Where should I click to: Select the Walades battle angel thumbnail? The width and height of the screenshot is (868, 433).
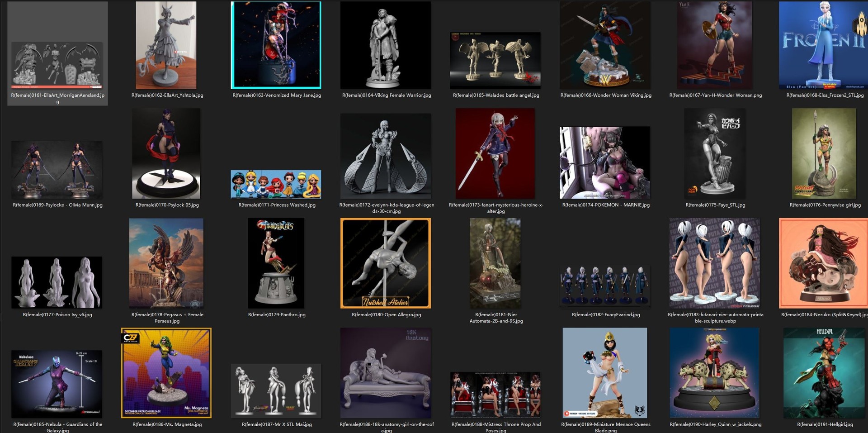pos(495,60)
